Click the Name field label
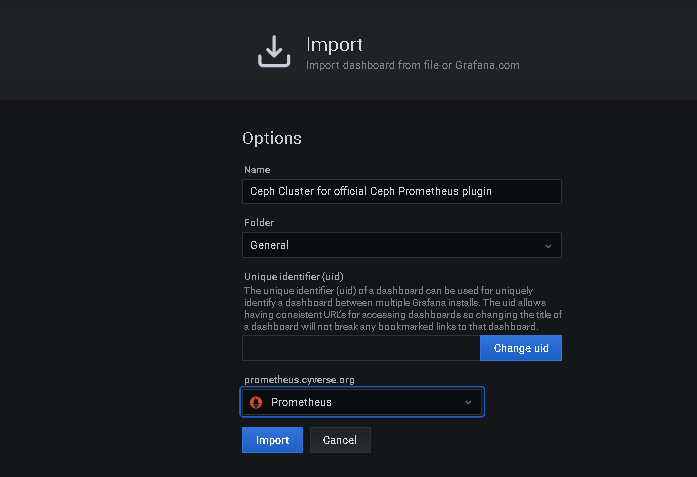This screenshot has width=697, height=477. tap(257, 170)
